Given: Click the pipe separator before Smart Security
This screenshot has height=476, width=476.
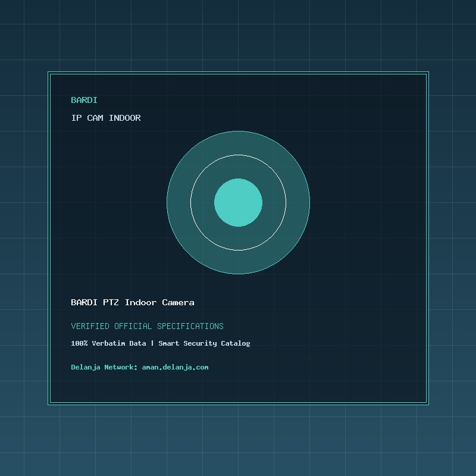Looking at the screenshot, I should (x=152, y=343).
